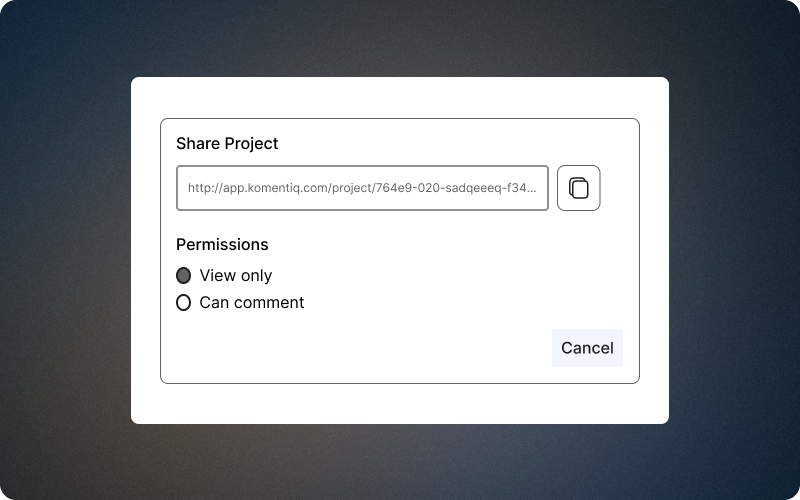Click the white margin around the share panel
The width and height of the screenshot is (800, 500).
click(400, 97)
